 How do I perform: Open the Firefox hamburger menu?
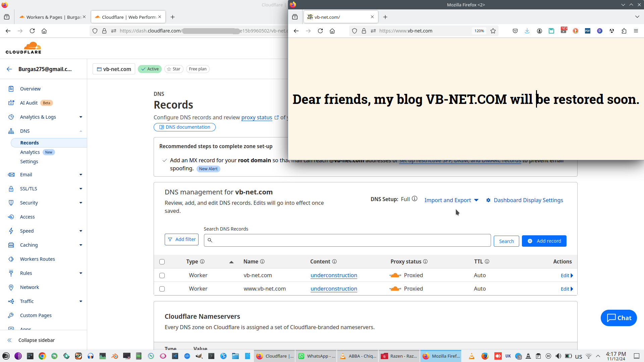(636, 31)
